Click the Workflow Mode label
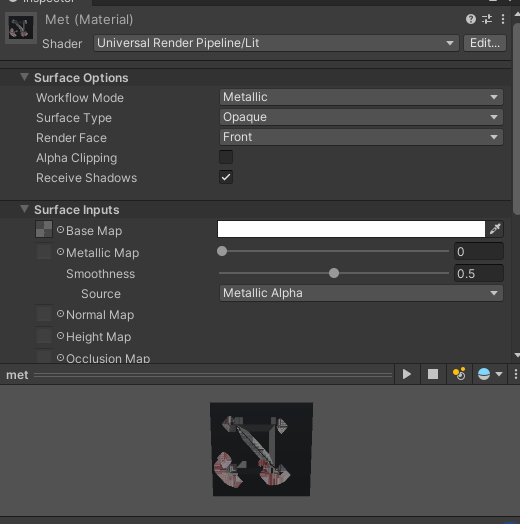520x524 pixels. click(x=80, y=98)
